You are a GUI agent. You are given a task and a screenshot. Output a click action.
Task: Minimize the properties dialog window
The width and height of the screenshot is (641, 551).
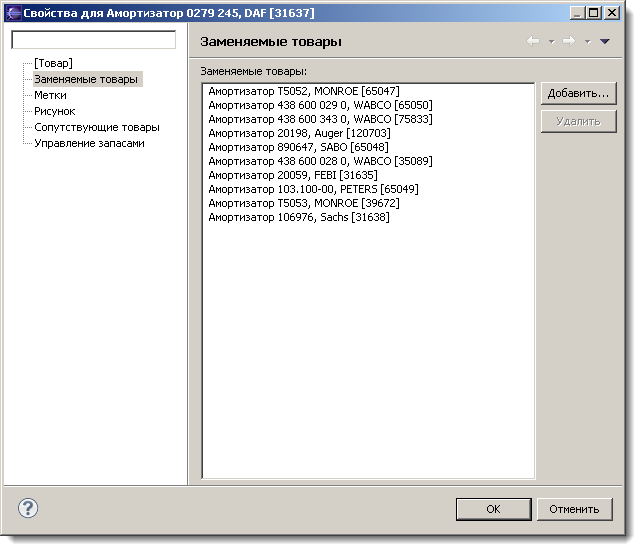pos(577,13)
